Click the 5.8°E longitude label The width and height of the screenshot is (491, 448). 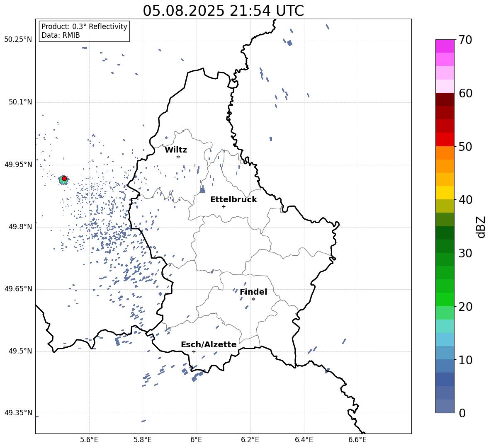click(x=143, y=440)
